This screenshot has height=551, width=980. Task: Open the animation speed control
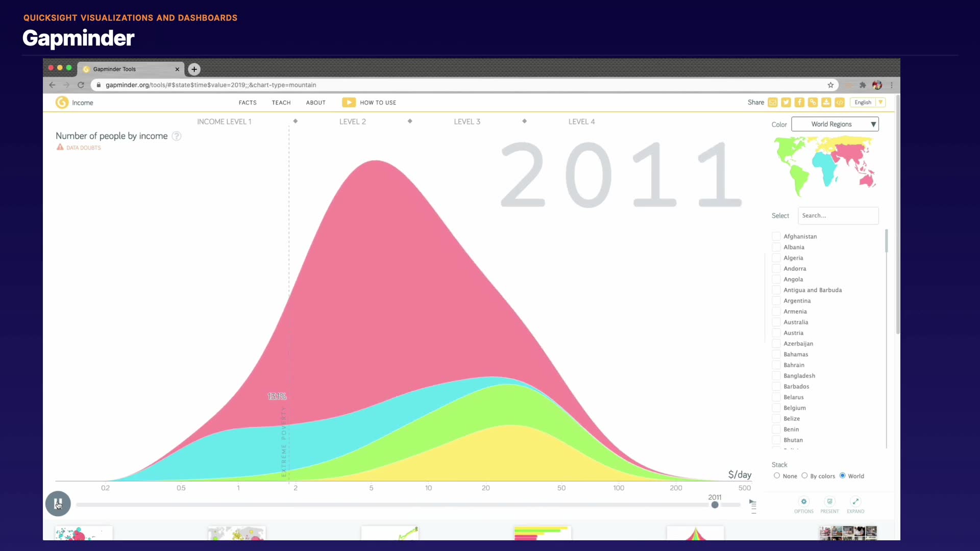753,505
